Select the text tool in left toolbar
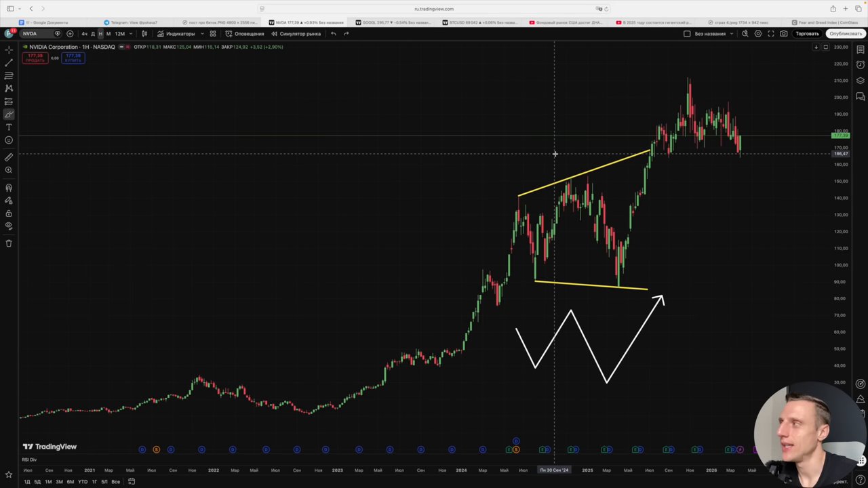This screenshot has width=868, height=488. [9, 127]
